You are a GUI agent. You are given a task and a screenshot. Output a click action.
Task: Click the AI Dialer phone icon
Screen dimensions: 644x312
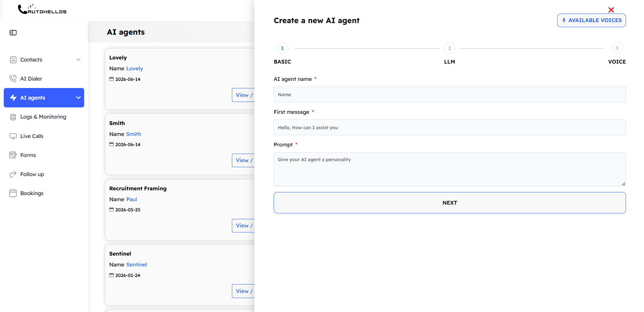13,79
